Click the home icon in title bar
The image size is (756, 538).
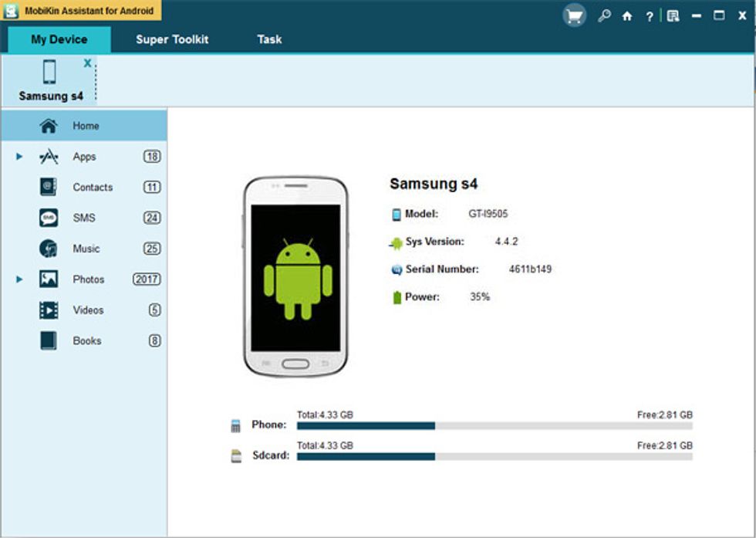point(627,15)
